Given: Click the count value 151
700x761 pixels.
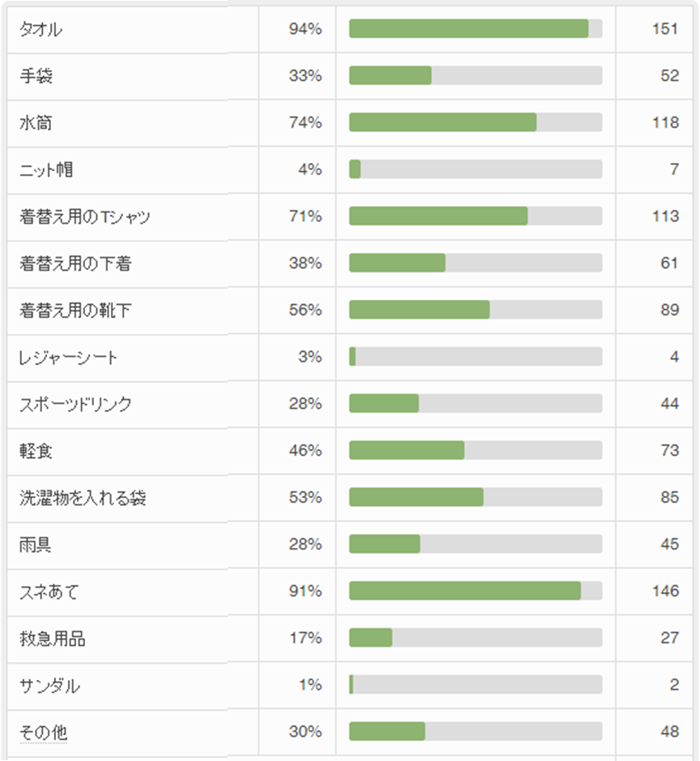Looking at the screenshot, I should pos(665,30).
